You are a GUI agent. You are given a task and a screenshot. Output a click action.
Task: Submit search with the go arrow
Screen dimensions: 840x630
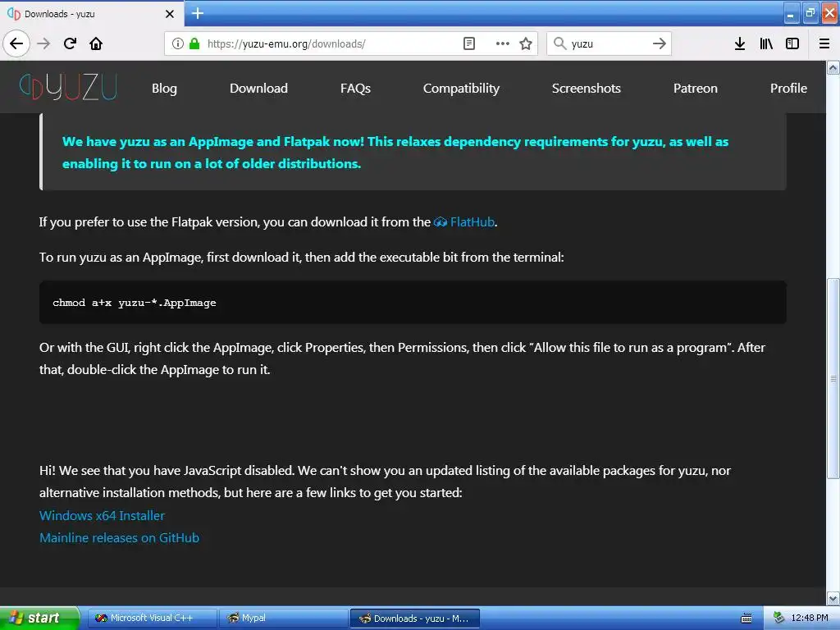point(660,43)
